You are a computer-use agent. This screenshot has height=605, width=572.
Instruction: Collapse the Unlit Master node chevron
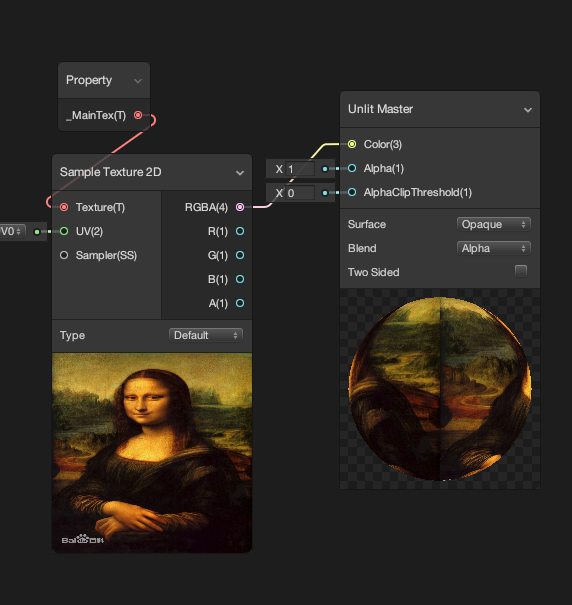[x=528, y=110]
